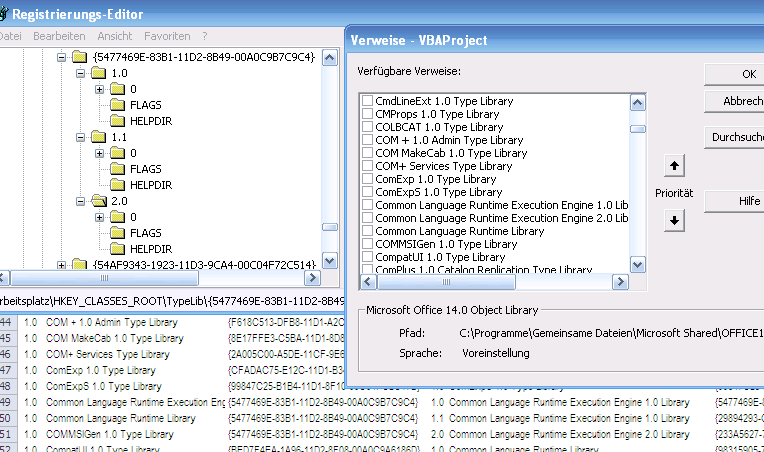The width and height of the screenshot is (764, 452).
Task: Tick CompatUI 1.0 Type Library checkbox
Action: 367,257
